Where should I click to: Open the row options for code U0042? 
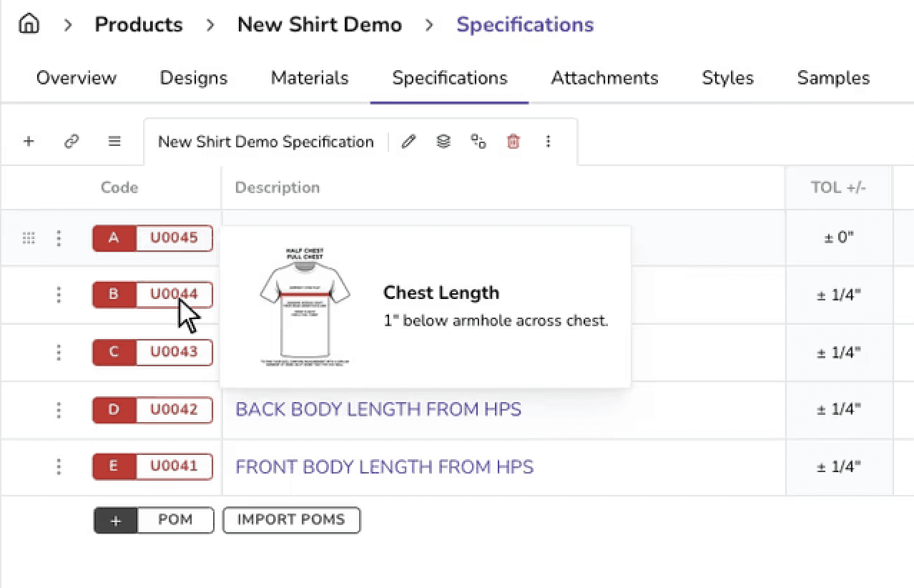click(59, 410)
